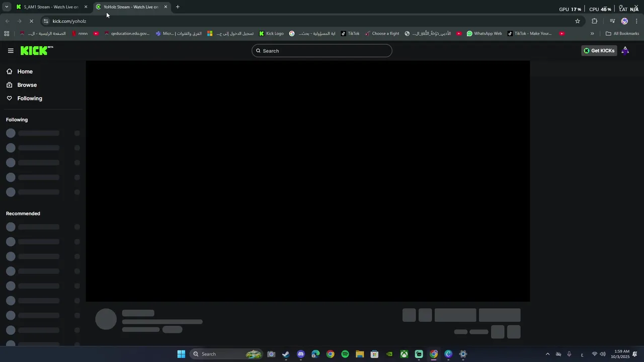Open Discord from the taskbar

point(301,354)
